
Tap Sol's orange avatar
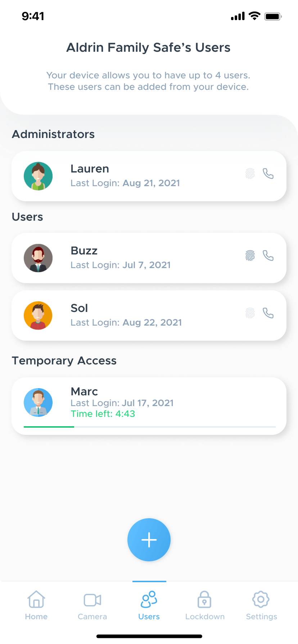point(38,316)
